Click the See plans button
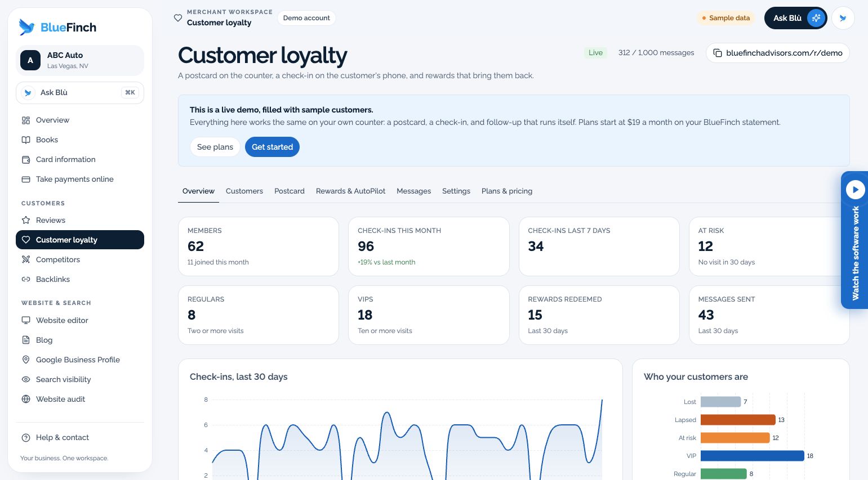The height and width of the screenshot is (480, 868). pos(215,147)
